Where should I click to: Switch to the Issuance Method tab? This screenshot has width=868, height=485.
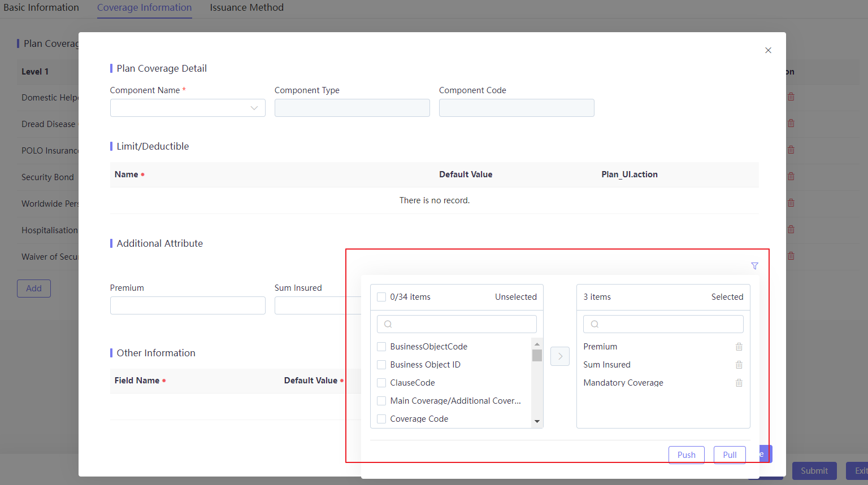(x=246, y=7)
